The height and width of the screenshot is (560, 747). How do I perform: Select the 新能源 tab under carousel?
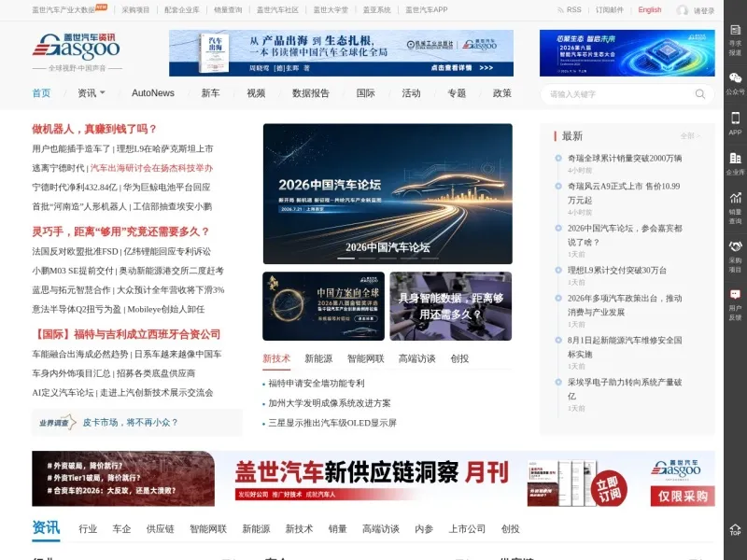(318, 358)
